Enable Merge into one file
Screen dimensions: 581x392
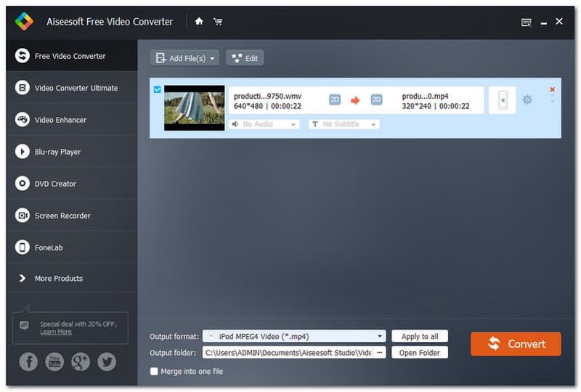click(154, 372)
